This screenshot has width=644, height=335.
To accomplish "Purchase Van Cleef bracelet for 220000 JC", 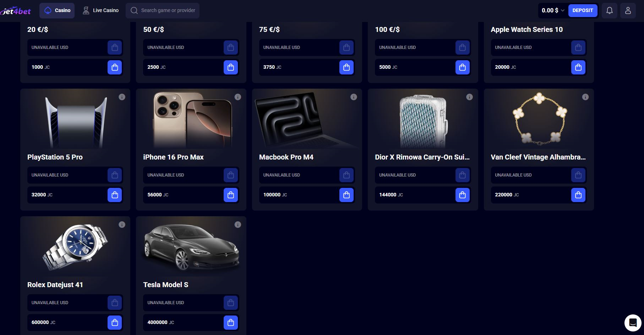I will (578, 195).
